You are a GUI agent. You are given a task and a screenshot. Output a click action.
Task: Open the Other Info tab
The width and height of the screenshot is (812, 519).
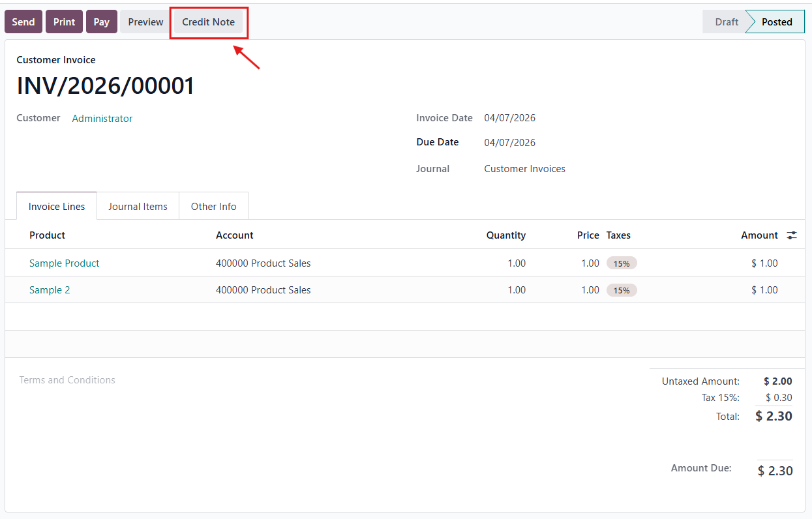click(x=213, y=207)
